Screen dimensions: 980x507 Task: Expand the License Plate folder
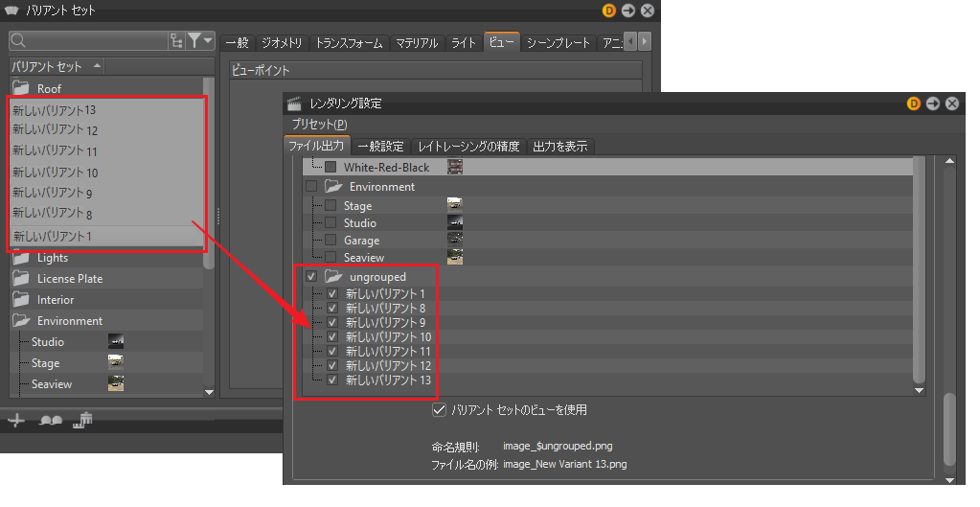pos(21,279)
